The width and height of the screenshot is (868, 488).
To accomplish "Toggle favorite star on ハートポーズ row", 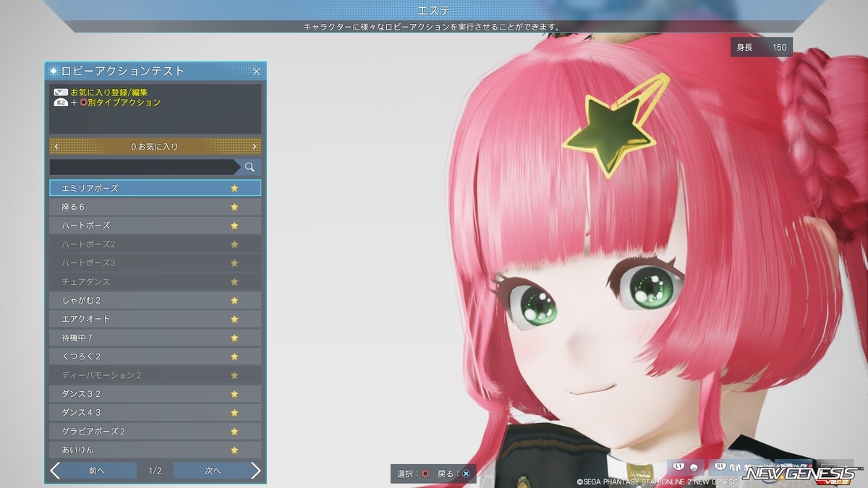I will pyautogui.click(x=234, y=226).
